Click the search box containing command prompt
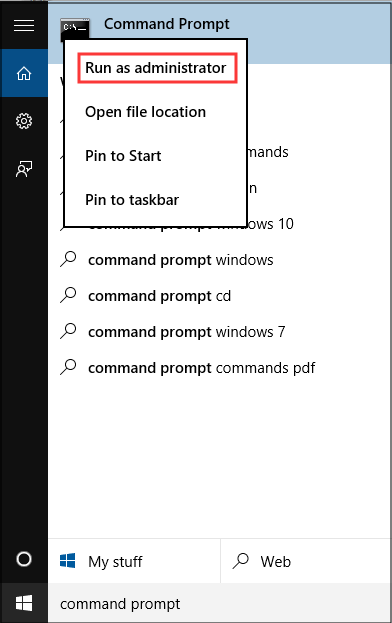392x623 pixels. pyautogui.click(x=219, y=604)
